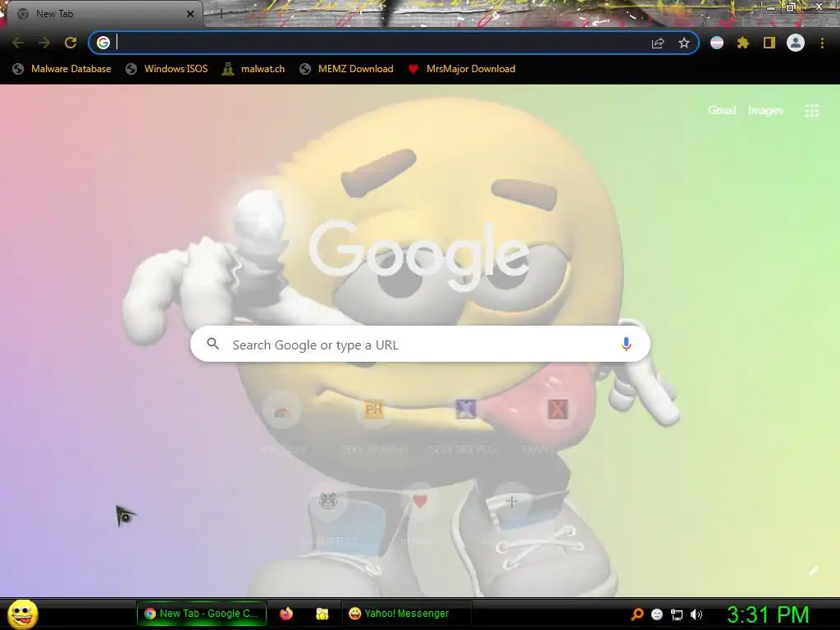Bookmark this tab with the star icon
The width and height of the screenshot is (840, 630).
coord(684,43)
